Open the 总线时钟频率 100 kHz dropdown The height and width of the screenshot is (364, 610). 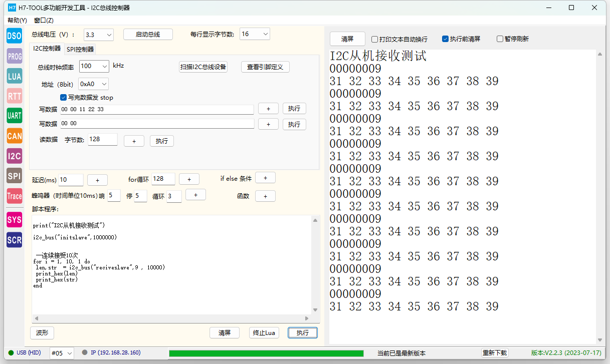[x=94, y=66]
